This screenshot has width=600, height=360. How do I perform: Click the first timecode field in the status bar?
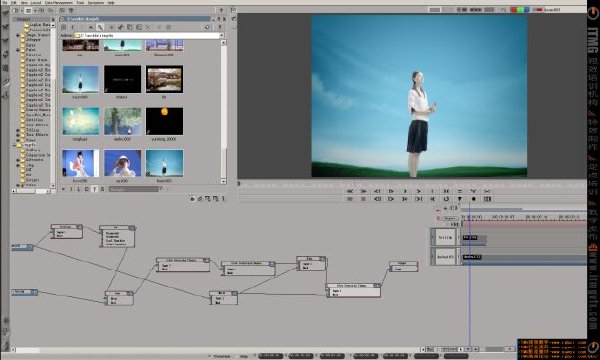pyautogui.click(x=270, y=356)
